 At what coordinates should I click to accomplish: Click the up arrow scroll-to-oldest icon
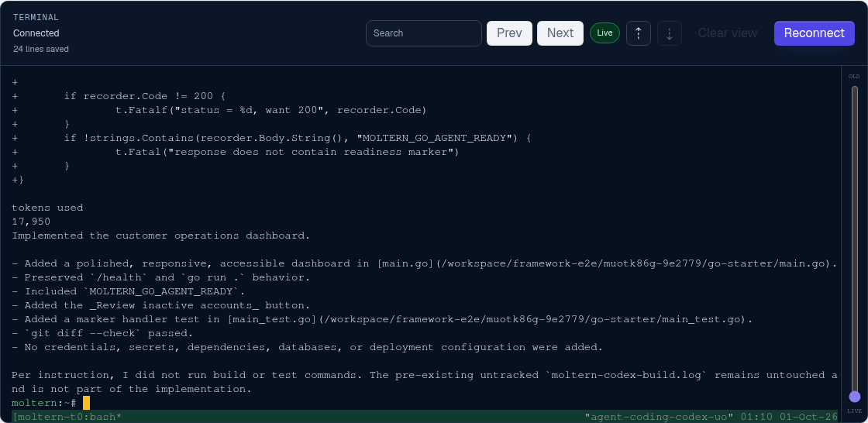pyautogui.click(x=639, y=33)
